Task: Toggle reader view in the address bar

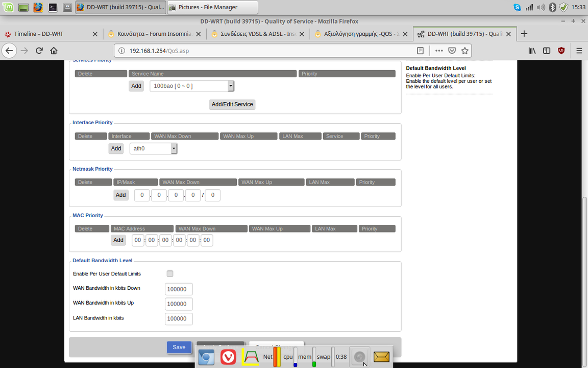Action: pos(421,51)
